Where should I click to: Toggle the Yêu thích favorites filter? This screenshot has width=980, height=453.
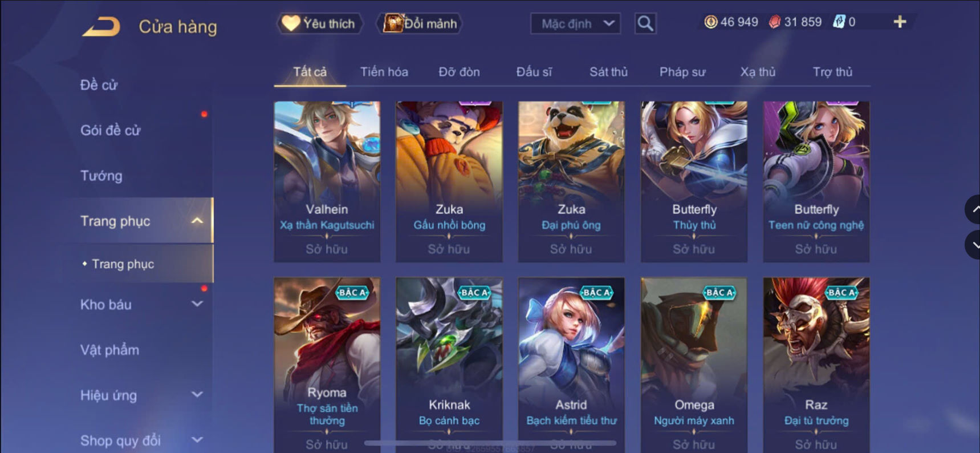(x=320, y=23)
